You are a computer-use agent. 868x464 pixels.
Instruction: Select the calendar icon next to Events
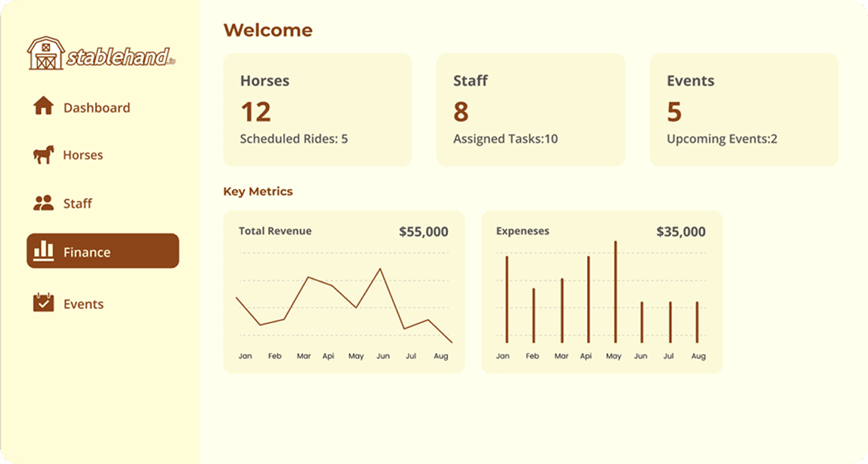(x=42, y=303)
